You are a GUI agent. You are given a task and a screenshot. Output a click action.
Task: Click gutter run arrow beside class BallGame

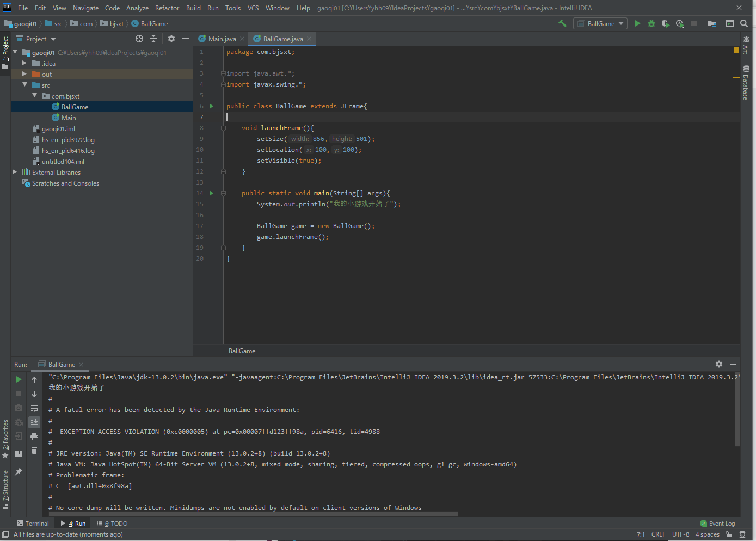point(212,106)
